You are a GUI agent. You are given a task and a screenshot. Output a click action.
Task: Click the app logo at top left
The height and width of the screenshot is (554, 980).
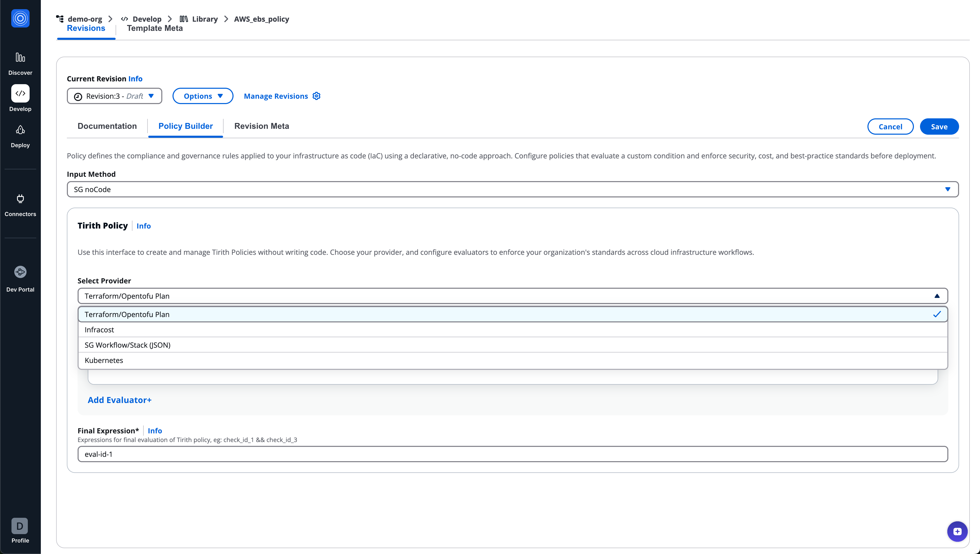pos(20,18)
